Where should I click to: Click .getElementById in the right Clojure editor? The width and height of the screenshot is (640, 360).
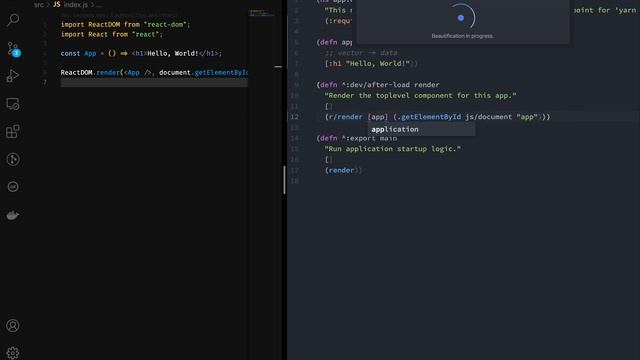click(429, 117)
